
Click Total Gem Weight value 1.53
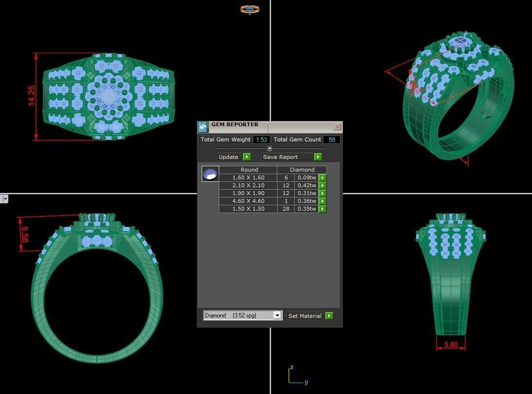(x=262, y=139)
